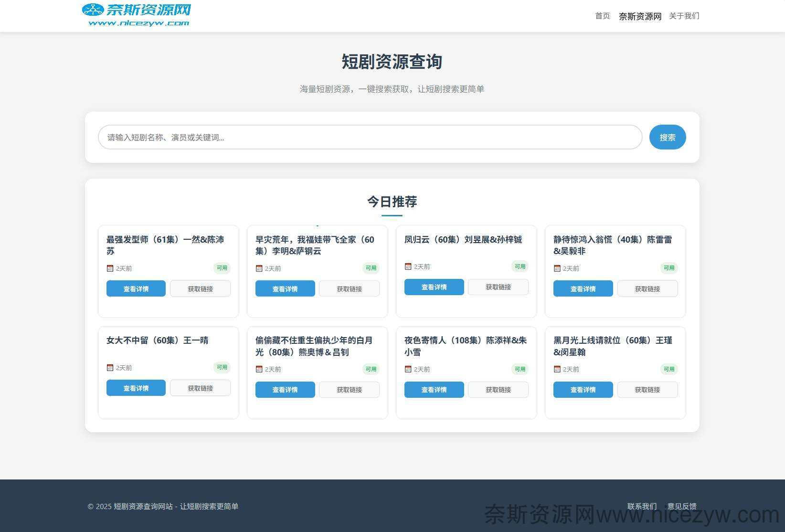Click calendar icon on 女大不中留 card
Viewport: 785px width, 532px height.
(110, 368)
